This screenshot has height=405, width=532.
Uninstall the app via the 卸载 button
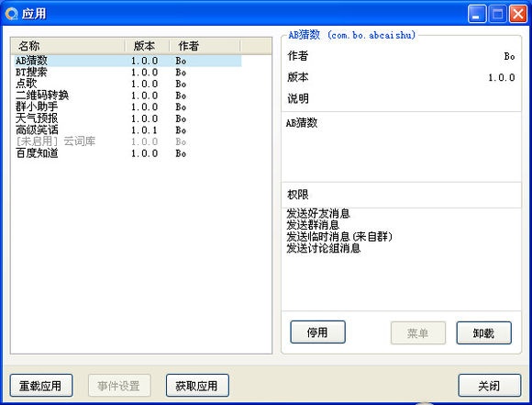pyautogui.click(x=483, y=333)
